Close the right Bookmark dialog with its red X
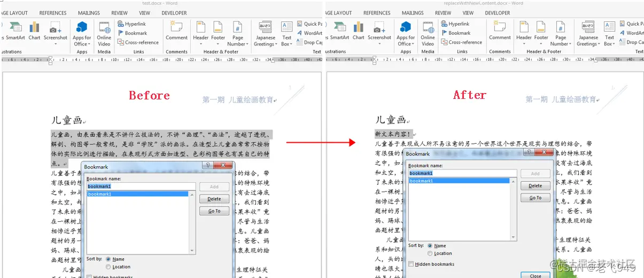Image resolution: width=644 pixels, height=278 pixels. point(544,153)
